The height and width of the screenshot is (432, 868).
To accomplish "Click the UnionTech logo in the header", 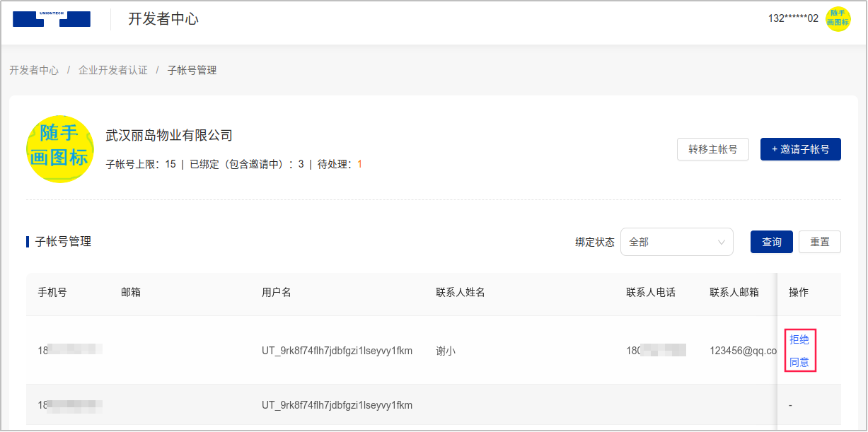I will (52, 19).
